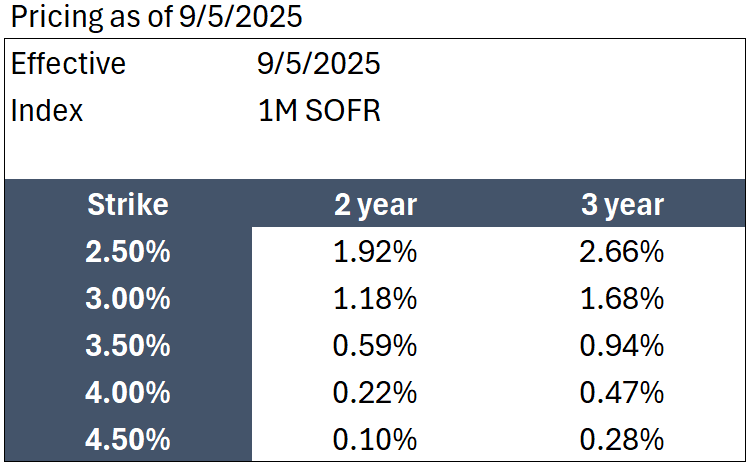This screenshot has height=465, width=748.
Task: Click the 2 year column header
Action: coord(375,205)
